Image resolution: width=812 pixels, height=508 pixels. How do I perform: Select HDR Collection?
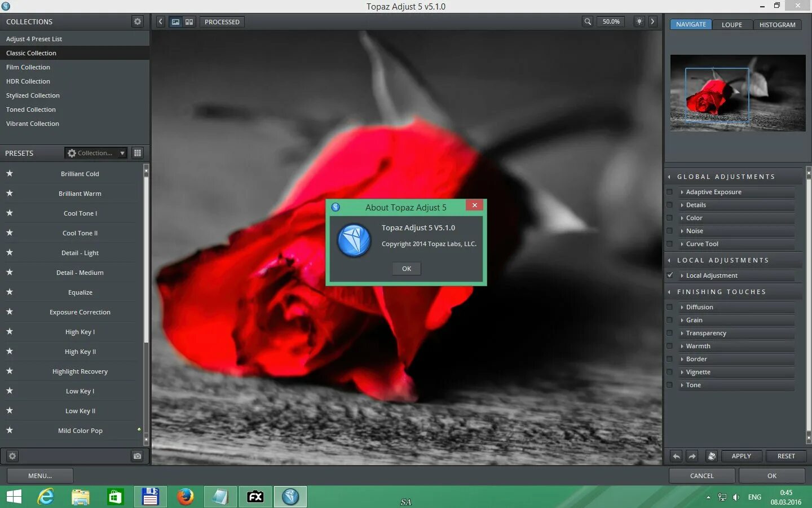pos(74,81)
